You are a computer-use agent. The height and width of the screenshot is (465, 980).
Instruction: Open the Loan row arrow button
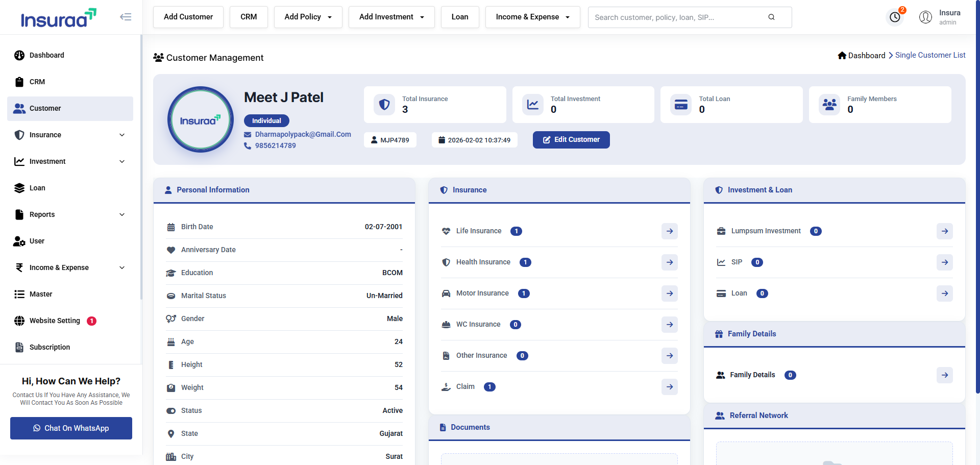pos(945,293)
